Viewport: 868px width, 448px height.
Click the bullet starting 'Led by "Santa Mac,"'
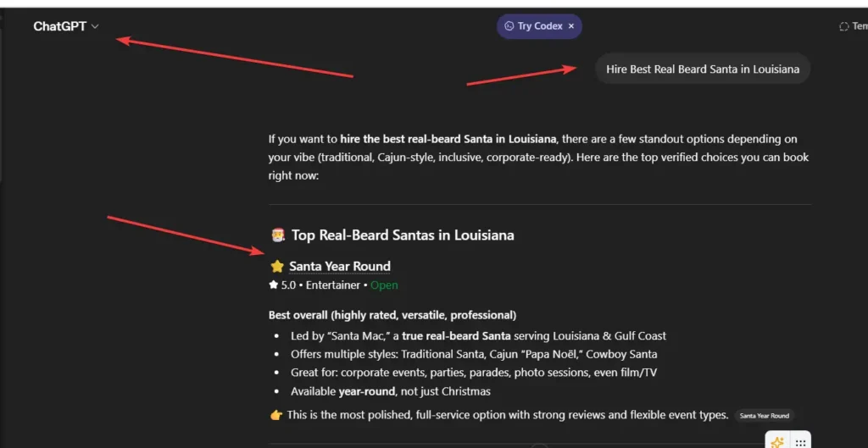[478, 335]
